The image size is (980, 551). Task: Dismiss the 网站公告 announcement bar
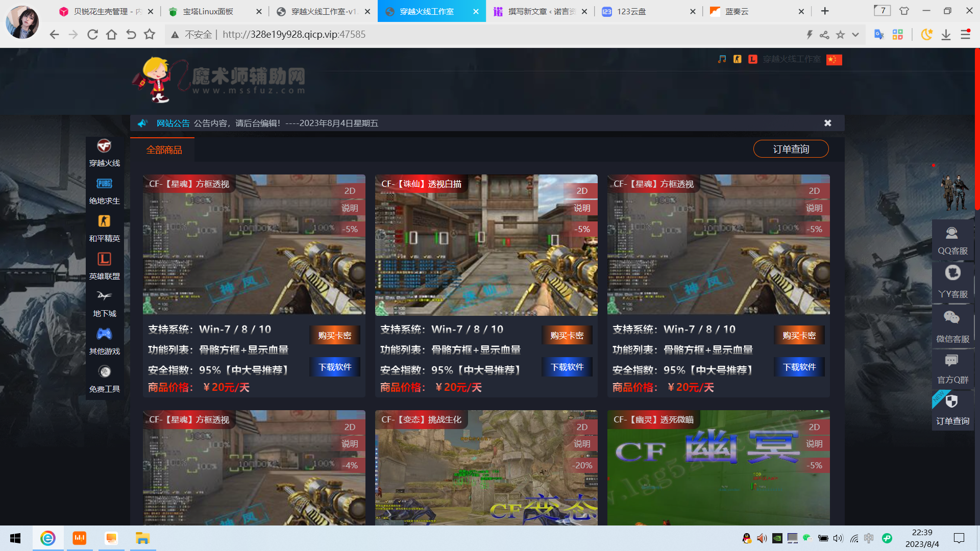pyautogui.click(x=827, y=123)
